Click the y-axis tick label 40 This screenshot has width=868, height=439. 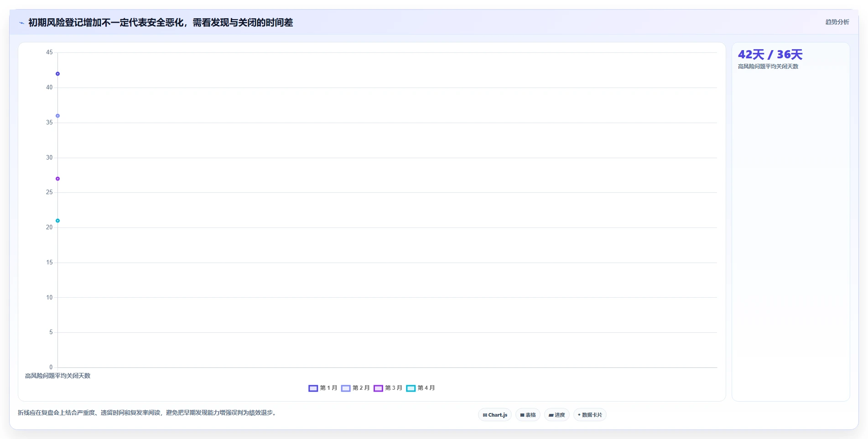49,88
